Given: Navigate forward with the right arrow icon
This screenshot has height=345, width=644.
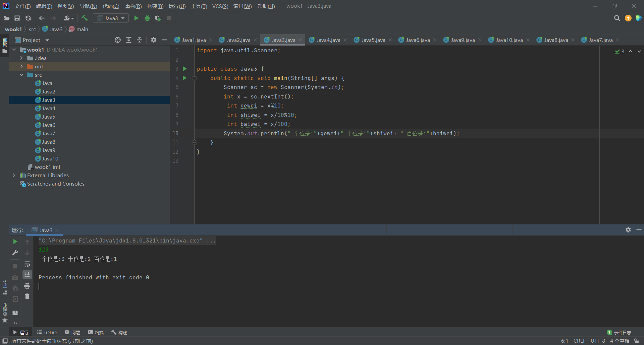Looking at the screenshot, I should tap(53, 18).
